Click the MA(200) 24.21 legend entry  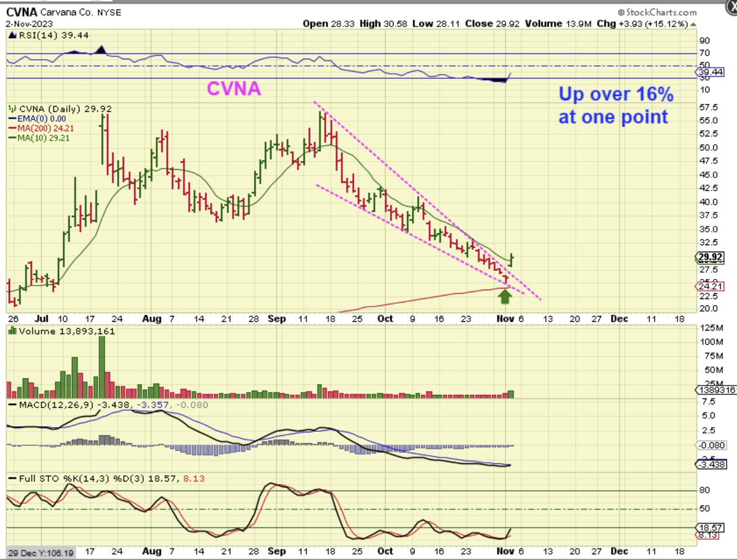pos(46,128)
